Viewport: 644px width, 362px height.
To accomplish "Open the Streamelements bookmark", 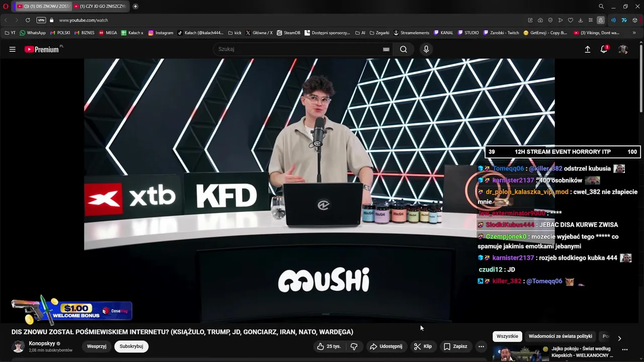I will [x=412, y=33].
